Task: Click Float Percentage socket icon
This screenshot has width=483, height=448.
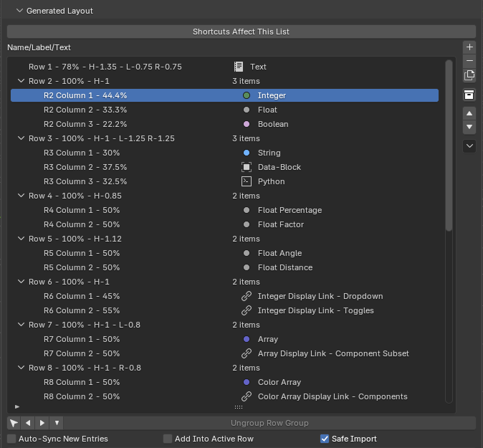Action: [x=247, y=210]
